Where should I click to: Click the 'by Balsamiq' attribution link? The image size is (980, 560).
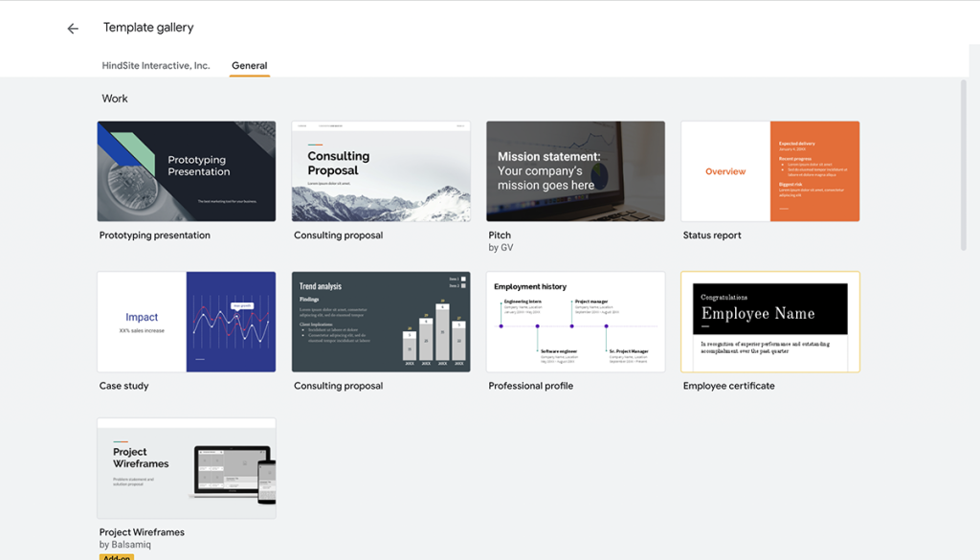[x=126, y=544]
